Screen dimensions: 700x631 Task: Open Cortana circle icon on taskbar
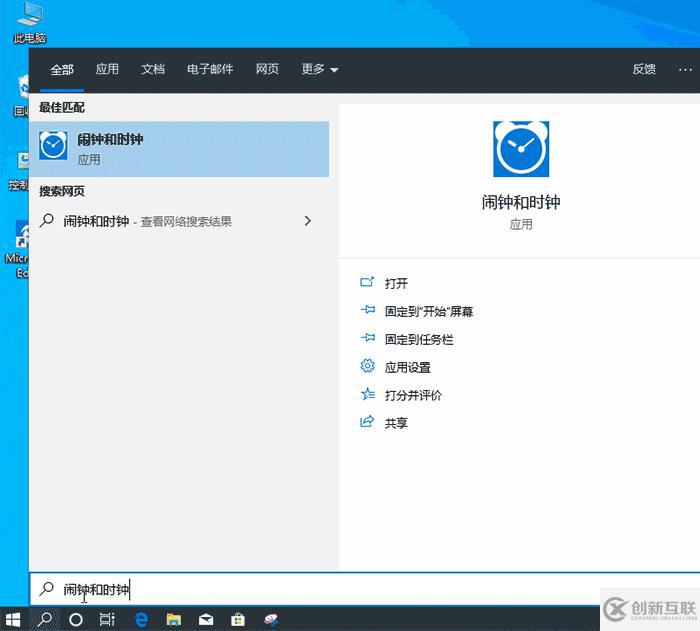pos(76,619)
